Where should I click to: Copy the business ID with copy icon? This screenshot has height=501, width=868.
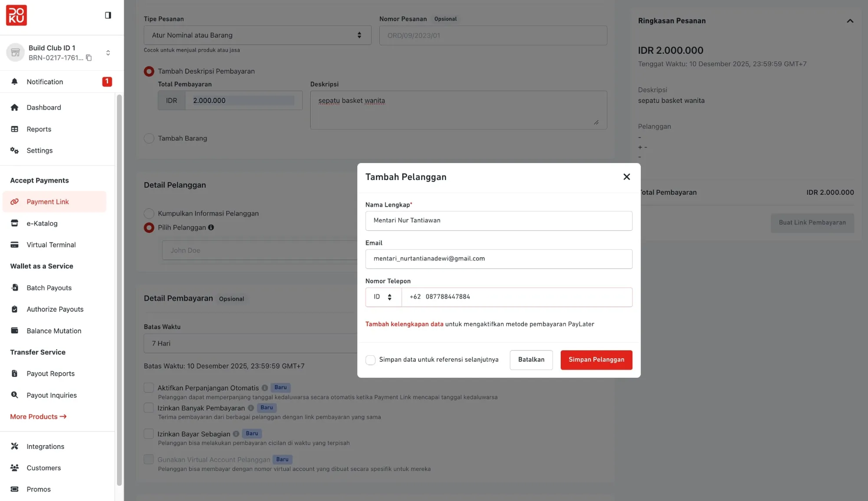tap(89, 58)
